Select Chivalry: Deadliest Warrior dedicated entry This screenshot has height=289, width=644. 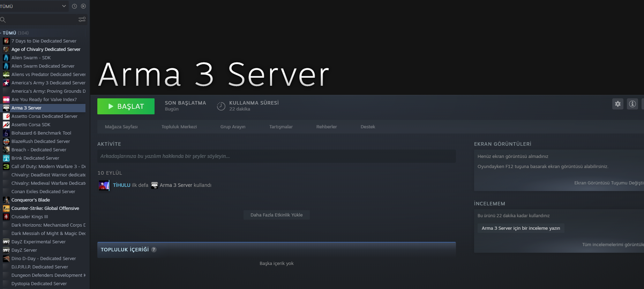click(43, 175)
